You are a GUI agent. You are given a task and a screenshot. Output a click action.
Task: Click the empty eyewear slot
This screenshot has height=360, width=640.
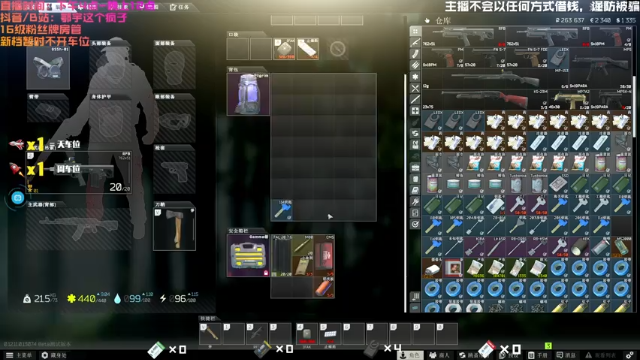(174, 120)
